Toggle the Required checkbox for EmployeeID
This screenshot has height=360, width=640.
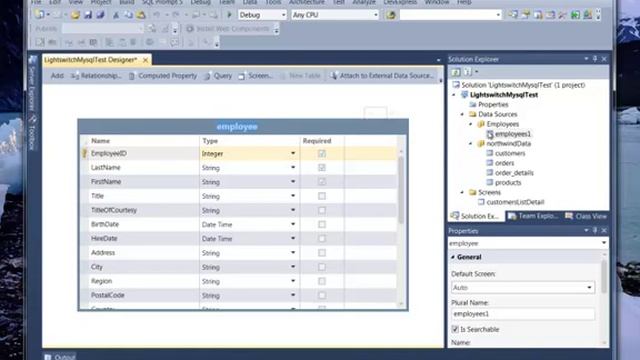point(322,153)
